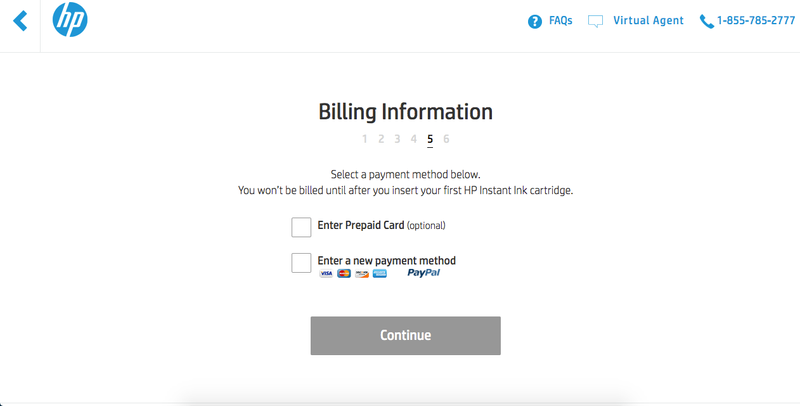
Task: Click the back arrow icon
Action: coord(19,21)
